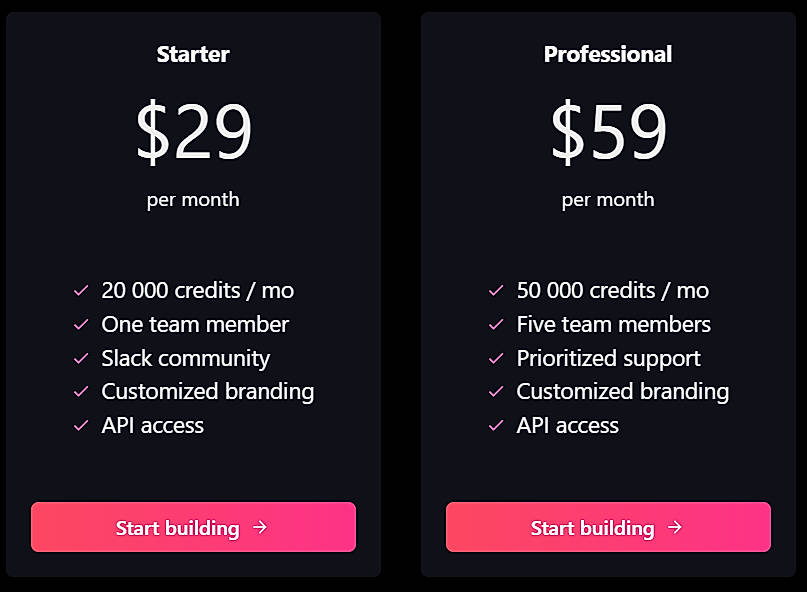Click per month under the $29 price
The height and width of the screenshot is (592, 807).
(192, 199)
